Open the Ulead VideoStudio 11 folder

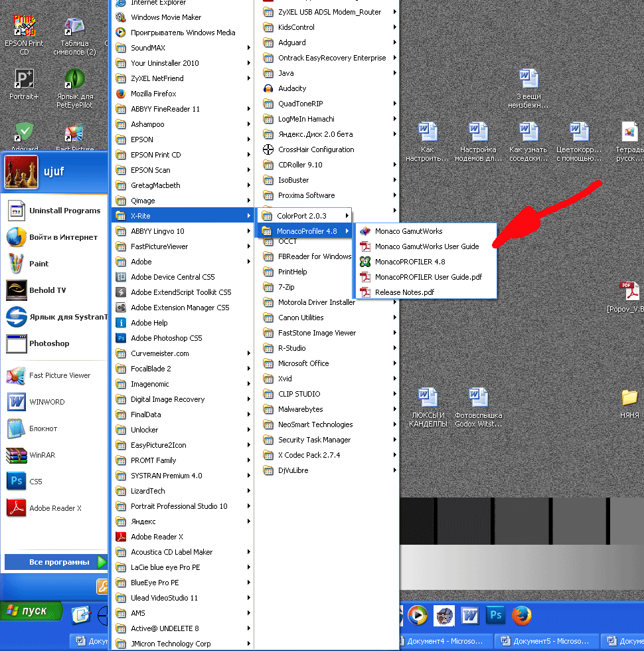click(183, 598)
